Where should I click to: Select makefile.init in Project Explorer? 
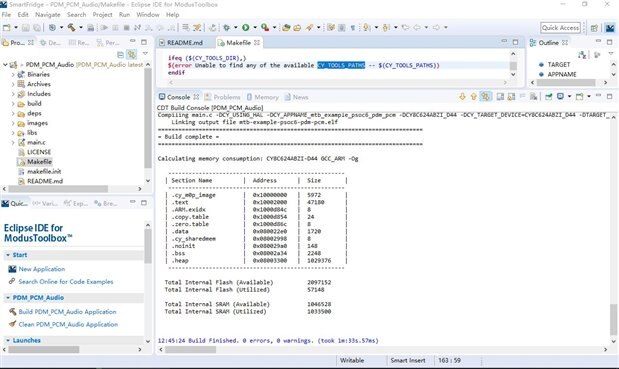click(x=44, y=172)
